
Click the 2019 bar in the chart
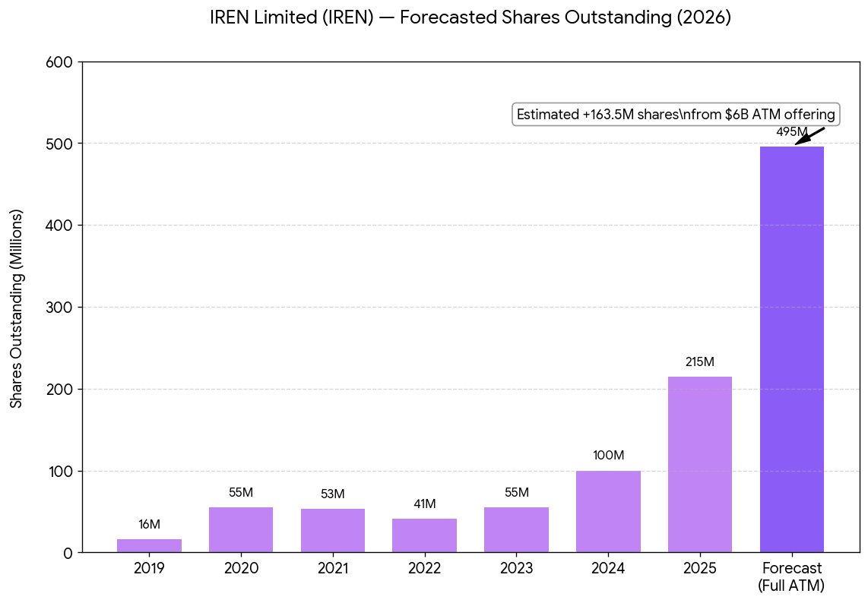(x=150, y=545)
